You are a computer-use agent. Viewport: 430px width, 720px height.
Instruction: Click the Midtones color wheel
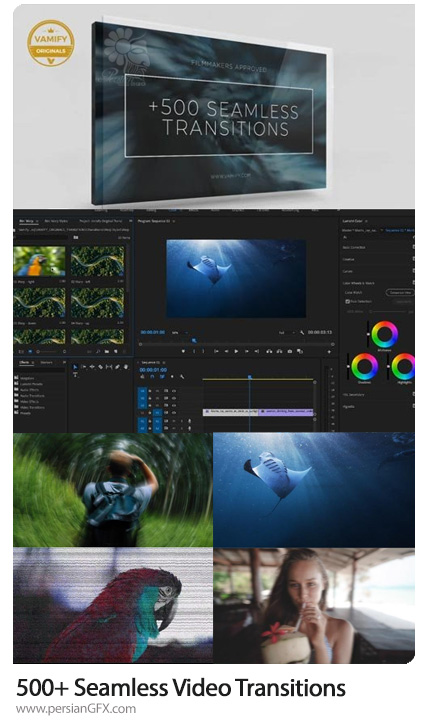click(x=385, y=334)
